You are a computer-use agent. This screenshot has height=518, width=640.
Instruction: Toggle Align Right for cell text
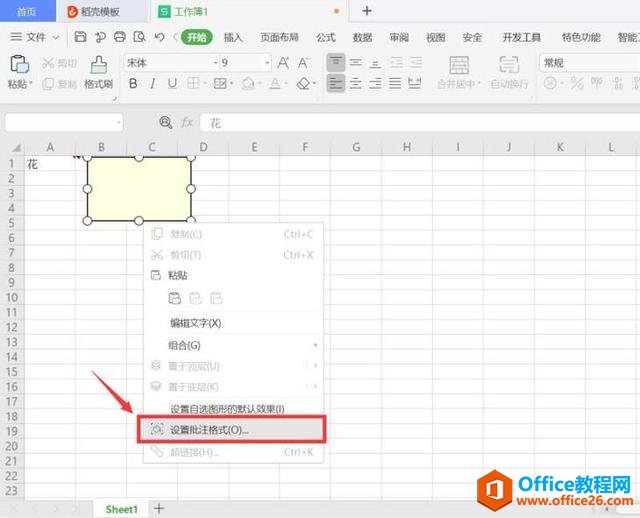[375, 84]
